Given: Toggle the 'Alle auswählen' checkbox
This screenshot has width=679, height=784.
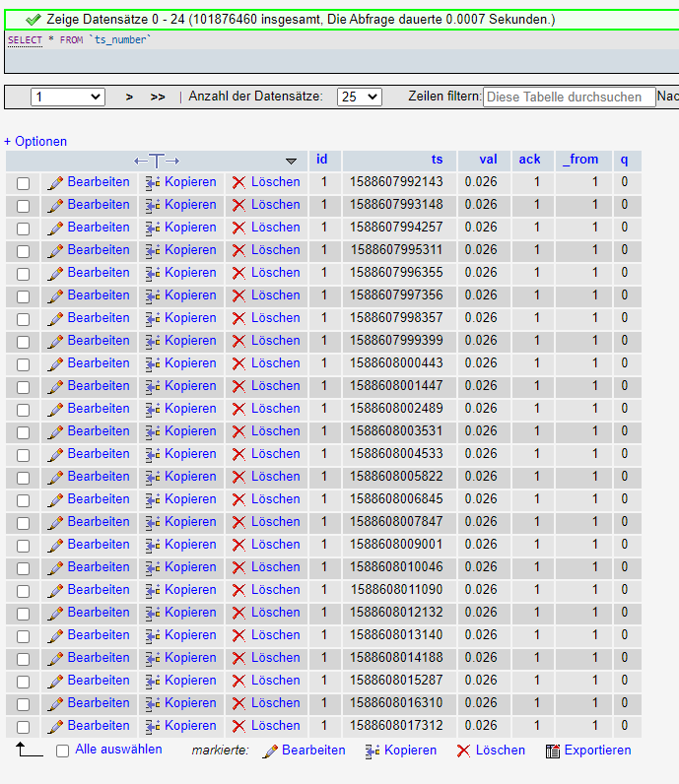Looking at the screenshot, I should pos(62,751).
